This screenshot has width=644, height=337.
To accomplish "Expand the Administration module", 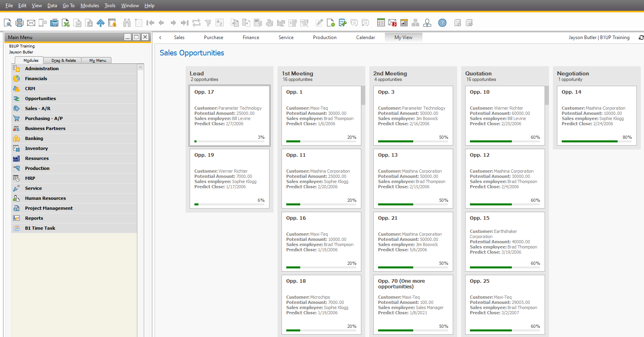I will pyautogui.click(x=74, y=69).
